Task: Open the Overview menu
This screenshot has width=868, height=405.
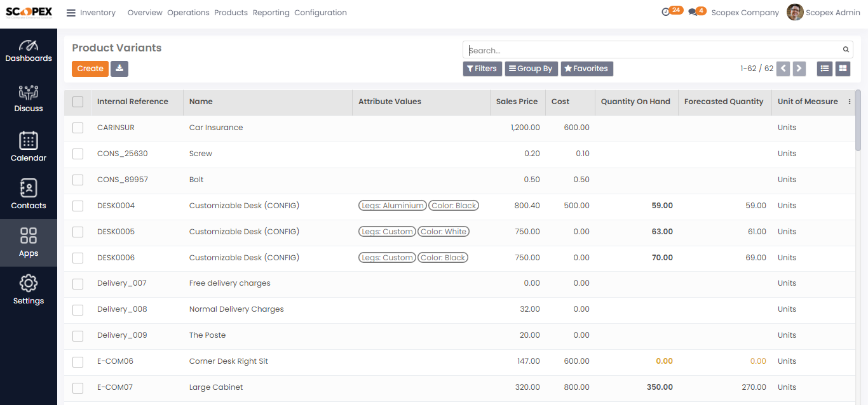Action: [x=145, y=13]
